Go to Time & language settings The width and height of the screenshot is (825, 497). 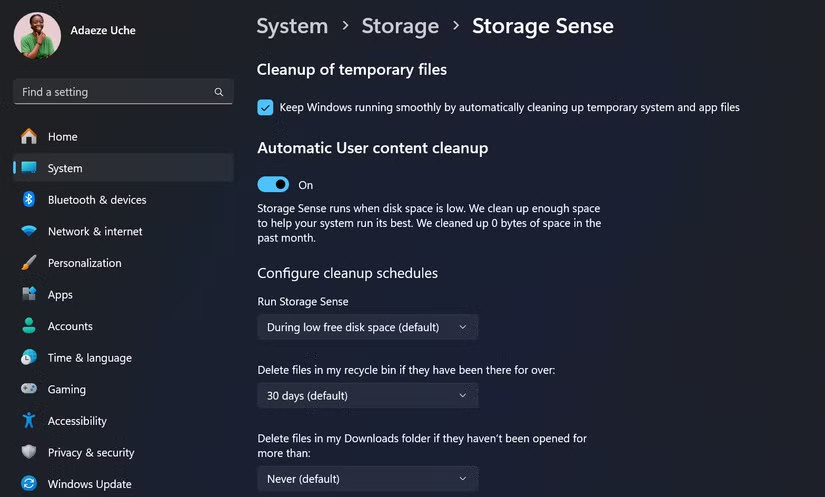pyautogui.click(x=89, y=358)
